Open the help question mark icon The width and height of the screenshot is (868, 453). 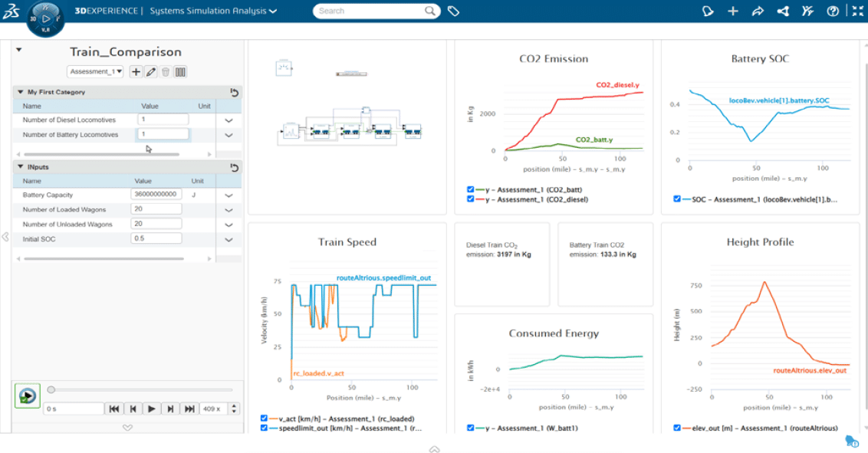(x=833, y=11)
